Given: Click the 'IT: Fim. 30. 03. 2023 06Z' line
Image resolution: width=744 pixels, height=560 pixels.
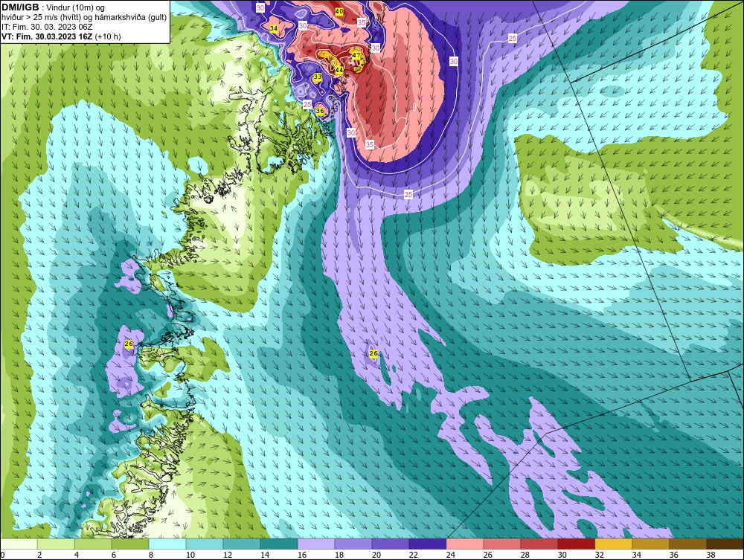Looking at the screenshot, I should 47,27.
